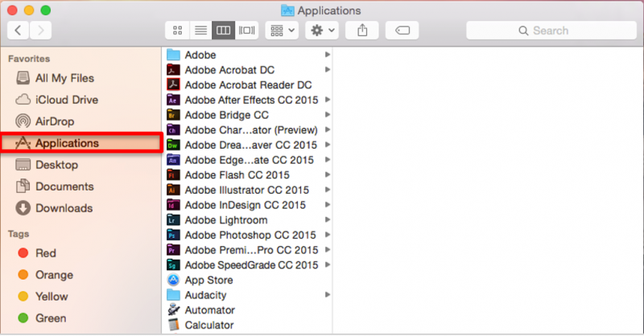This screenshot has height=336, width=644.
Task: Expand the Adobe Photoshop CC 2015 arrow
Action: point(328,235)
